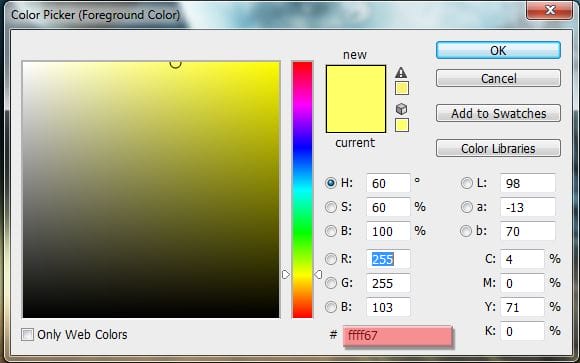The height and width of the screenshot is (363, 580).
Task: Click the R field showing 255
Action: 388,259
